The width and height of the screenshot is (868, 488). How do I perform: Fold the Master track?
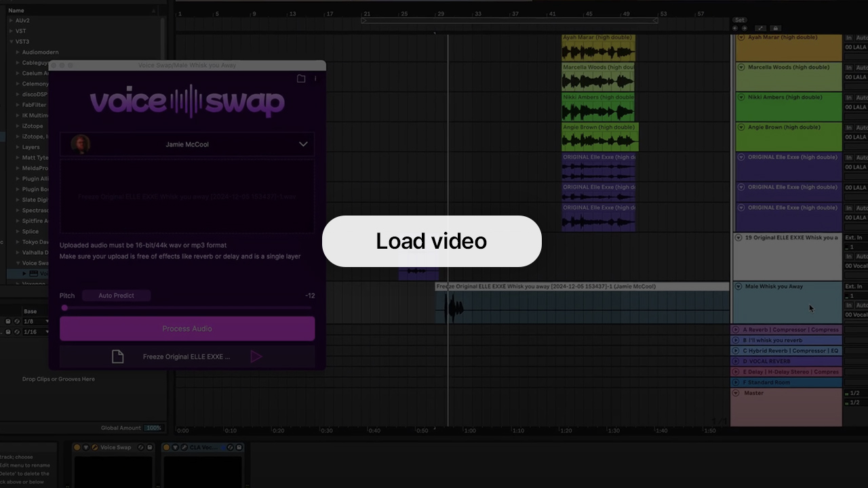coord(736,393)
